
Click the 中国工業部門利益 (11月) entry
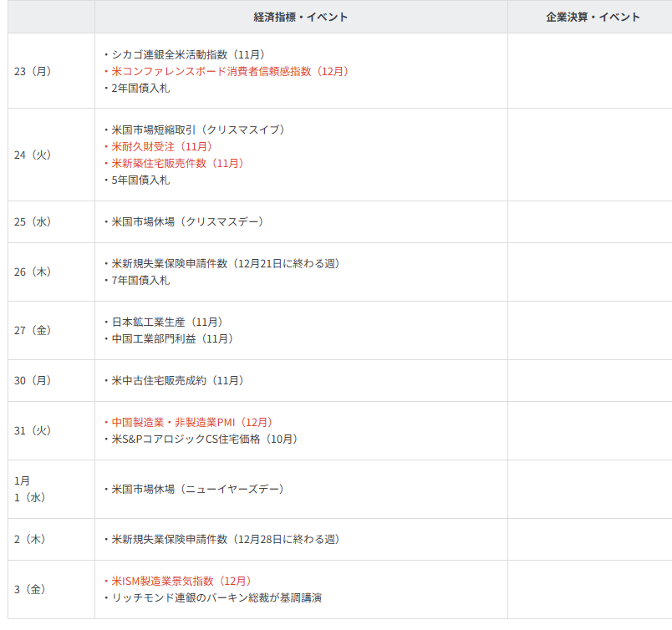172,338
